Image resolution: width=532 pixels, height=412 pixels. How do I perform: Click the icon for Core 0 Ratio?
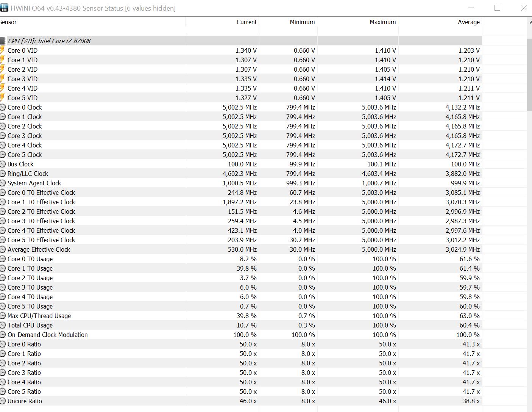pyautogui.click(x=3, y=344)
